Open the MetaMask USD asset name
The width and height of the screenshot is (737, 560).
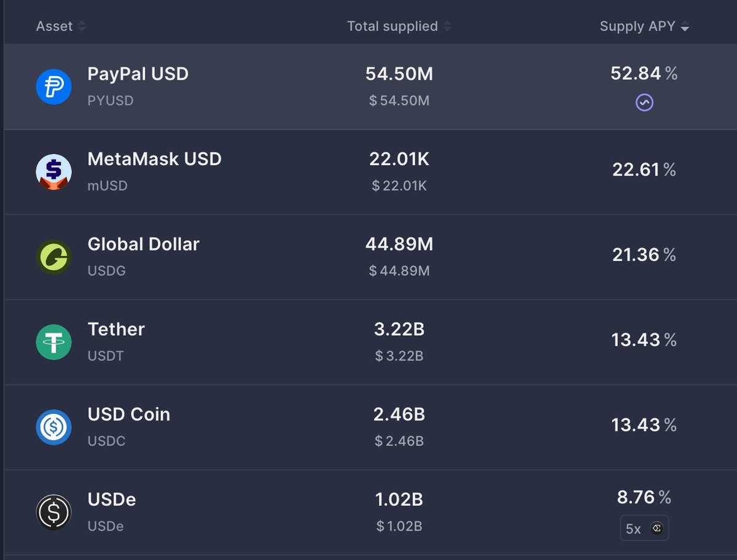tap(155, 159)
